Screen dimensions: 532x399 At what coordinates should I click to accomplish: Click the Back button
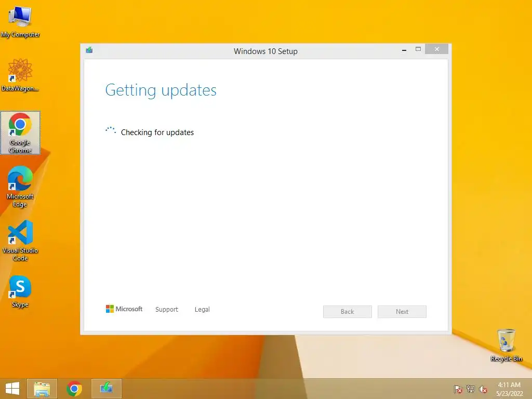(x=348, y=312)
